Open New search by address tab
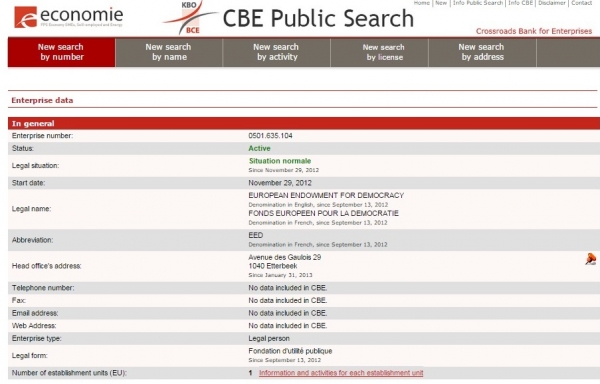 [482, 52]
